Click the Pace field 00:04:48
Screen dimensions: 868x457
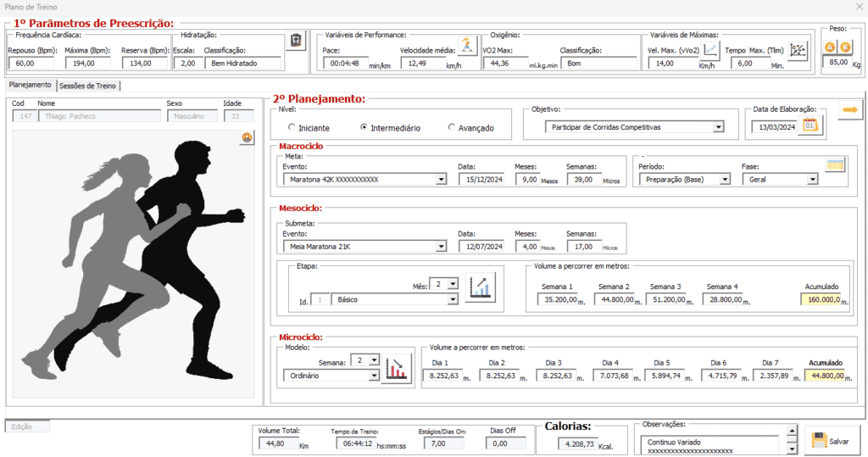pos(346,63)
